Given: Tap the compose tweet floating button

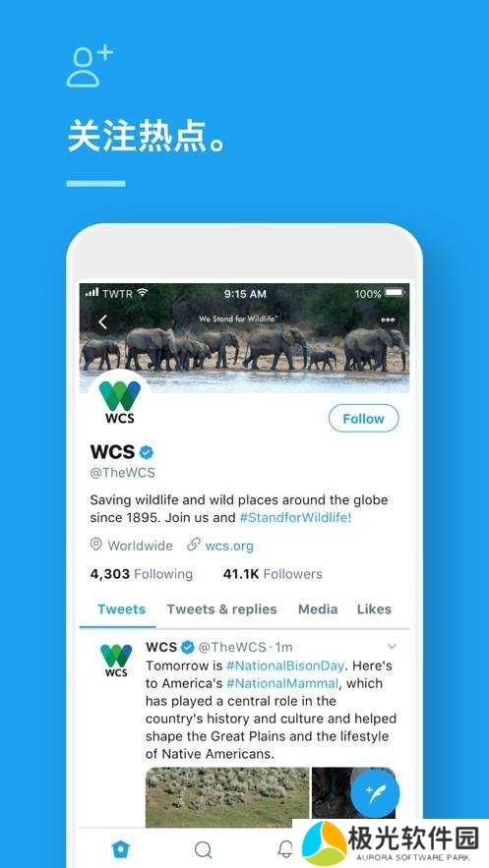Looking at the screenshot, I should point(376,792).
